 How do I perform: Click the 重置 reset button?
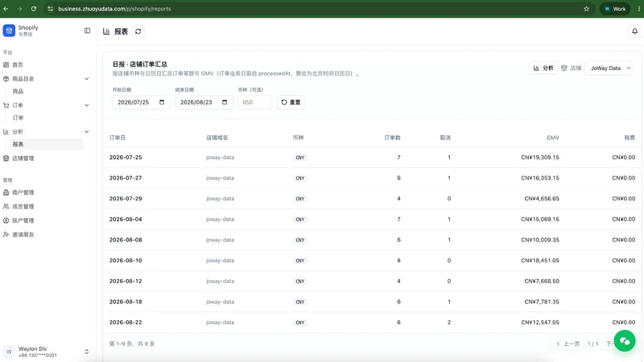pos(291,102)
